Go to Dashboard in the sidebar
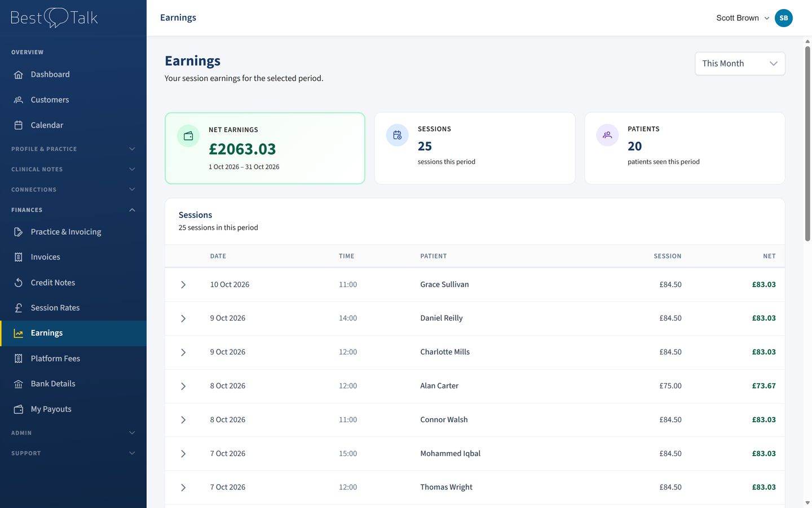 tap(73, 75)
